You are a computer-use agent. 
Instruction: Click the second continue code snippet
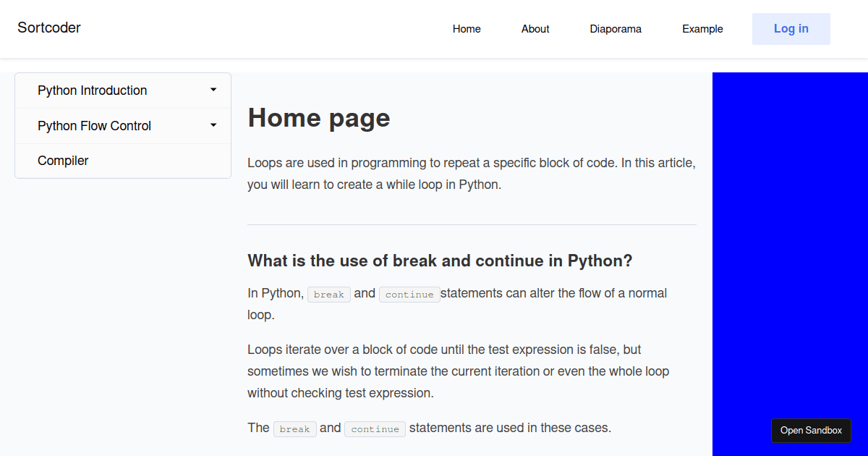[x=375, y=428]
